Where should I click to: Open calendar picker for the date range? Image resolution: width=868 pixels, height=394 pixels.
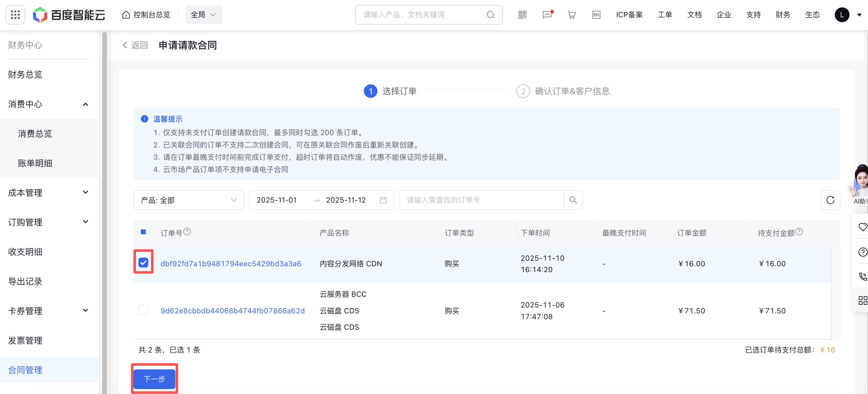pos(383,200)
